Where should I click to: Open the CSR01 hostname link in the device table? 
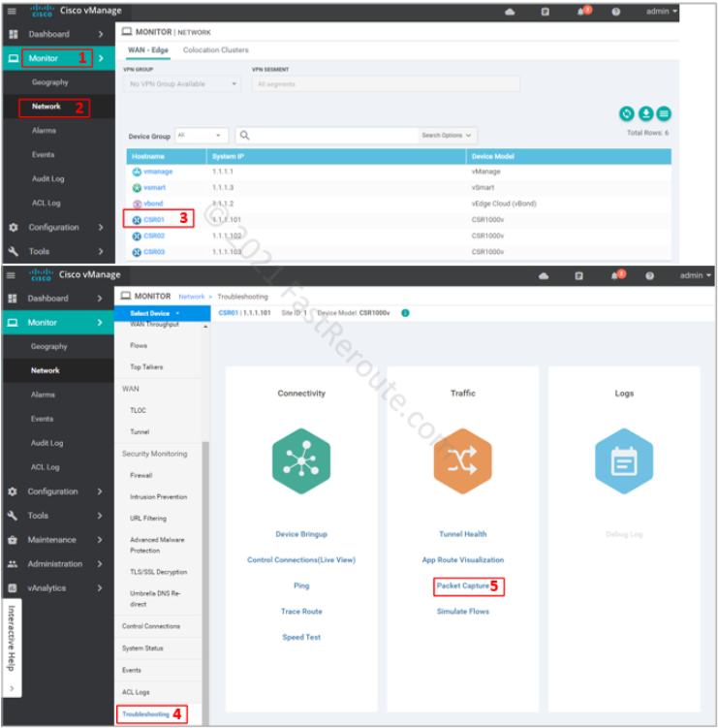pos(154,220)
